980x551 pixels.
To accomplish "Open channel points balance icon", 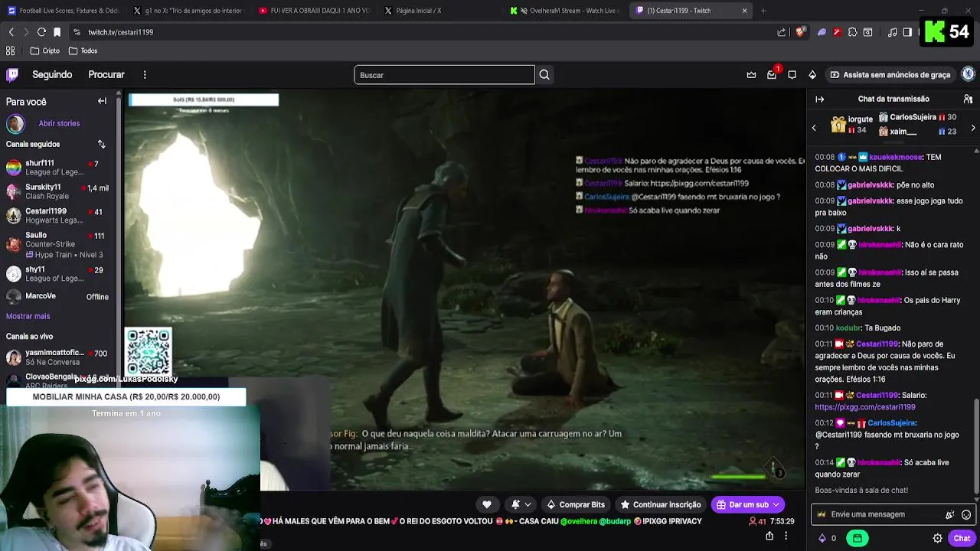I will coord(828,538).
